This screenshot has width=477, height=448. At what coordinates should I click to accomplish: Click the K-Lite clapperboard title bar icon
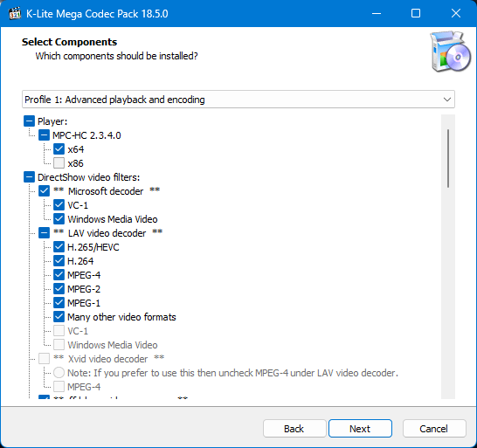(15, 13)
